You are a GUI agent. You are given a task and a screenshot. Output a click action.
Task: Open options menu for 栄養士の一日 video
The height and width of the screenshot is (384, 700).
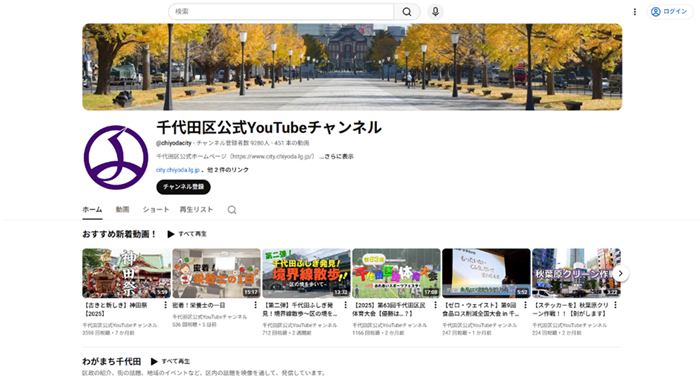click(255, 305)
